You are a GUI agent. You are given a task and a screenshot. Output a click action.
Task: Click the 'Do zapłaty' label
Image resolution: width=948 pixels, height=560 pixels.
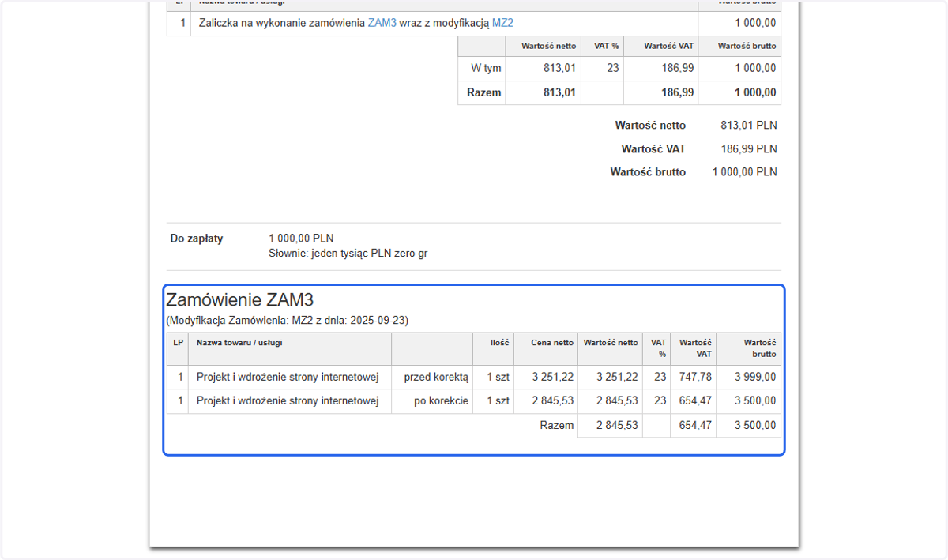tap(197, 239)
